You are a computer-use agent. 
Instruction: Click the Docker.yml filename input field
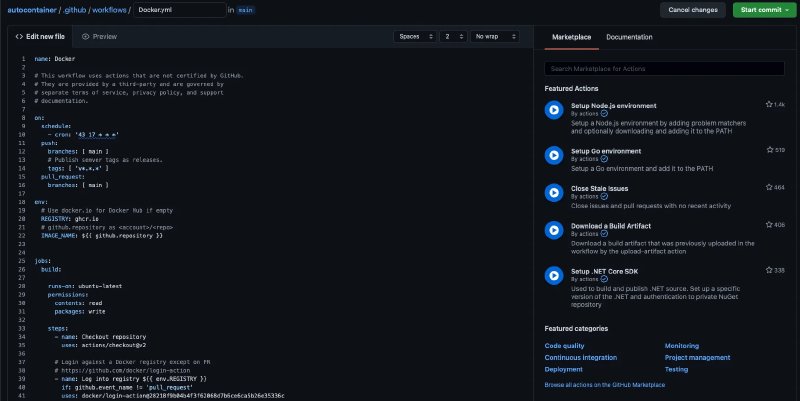pyautogui.click(x=180, y=10)
